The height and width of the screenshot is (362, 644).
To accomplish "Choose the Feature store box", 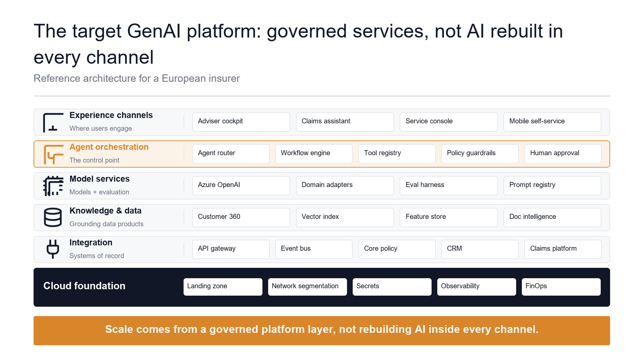I will (448, 218).
